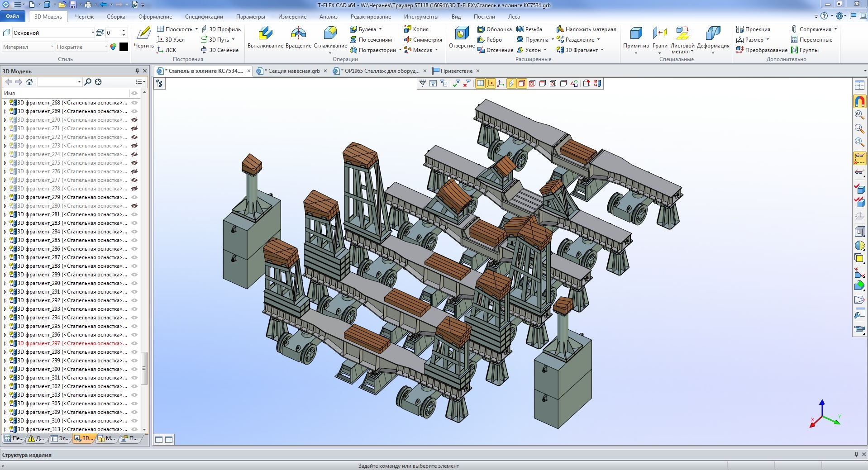Select the По сечениям loft tool

click(x=371, y=39)
